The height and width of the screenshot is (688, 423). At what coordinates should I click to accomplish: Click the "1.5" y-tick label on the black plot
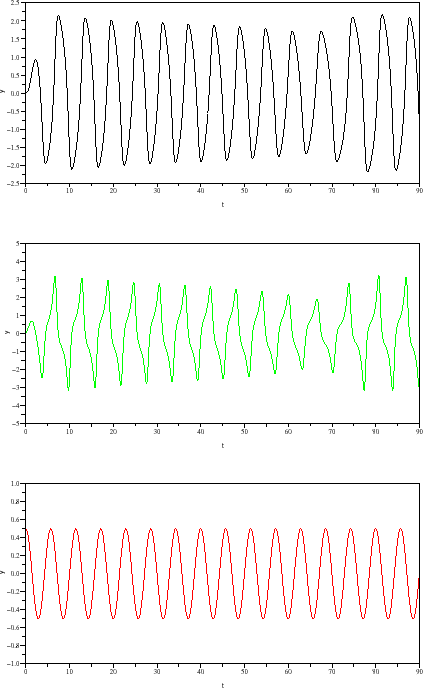[15, 39]
